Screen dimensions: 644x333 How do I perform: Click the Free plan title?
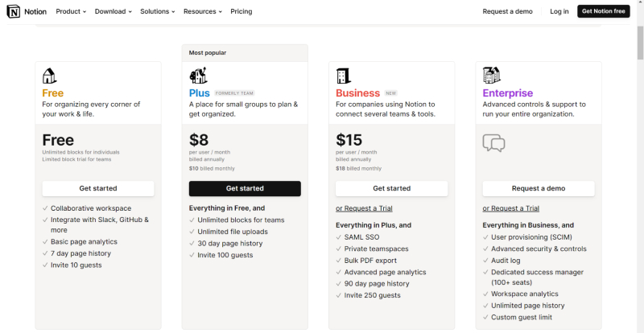click(x=53, y=93)
